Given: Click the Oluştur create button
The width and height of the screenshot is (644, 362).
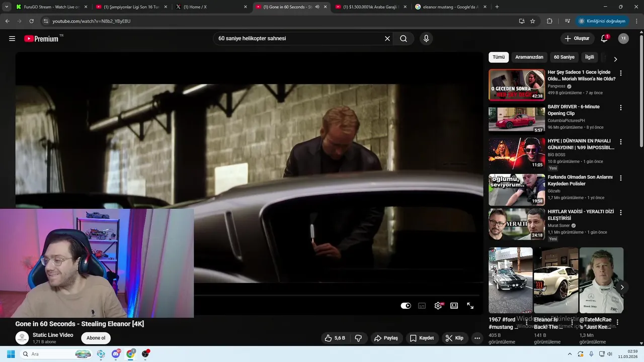Looking at the screenshot, I should (x=577, y=39).
